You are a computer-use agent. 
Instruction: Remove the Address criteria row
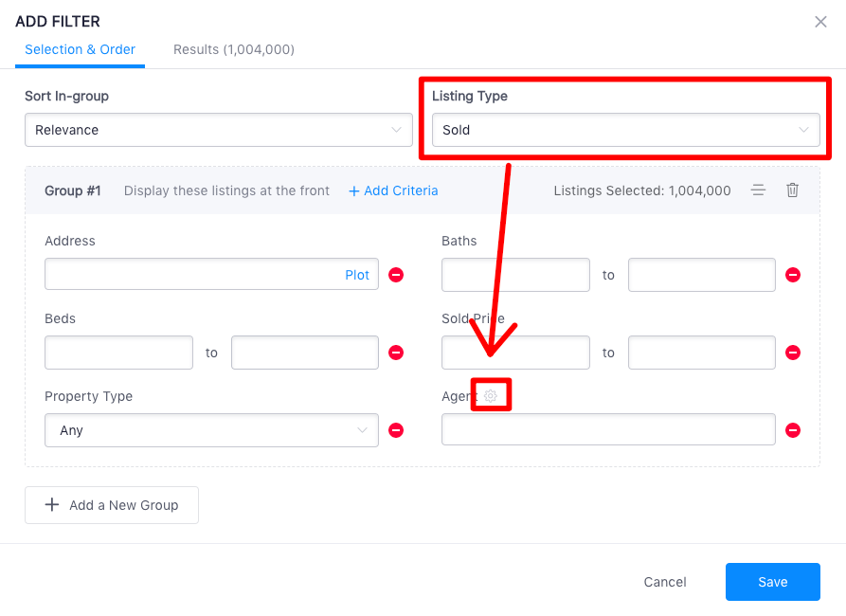396,275
